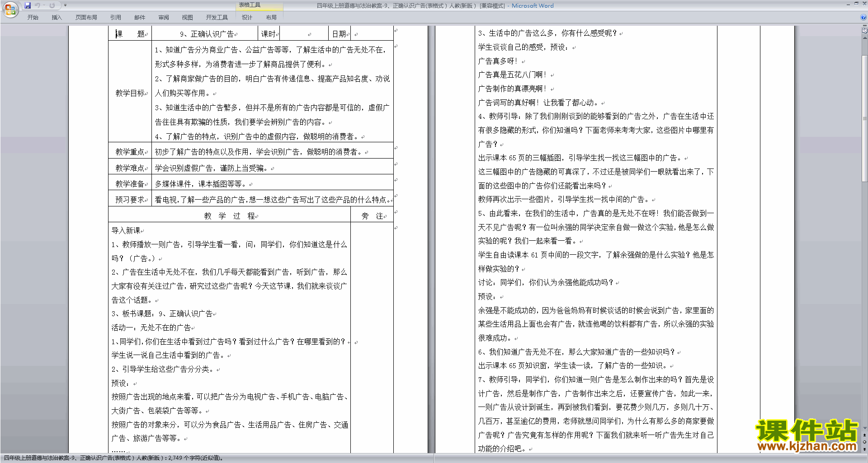Click the 3、板书课题 line
This screenshot has width=868, height=463.
[x=162, y=313]
